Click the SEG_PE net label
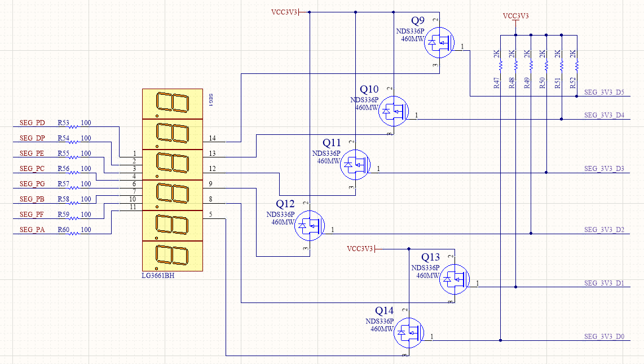 tap(32, 154)
